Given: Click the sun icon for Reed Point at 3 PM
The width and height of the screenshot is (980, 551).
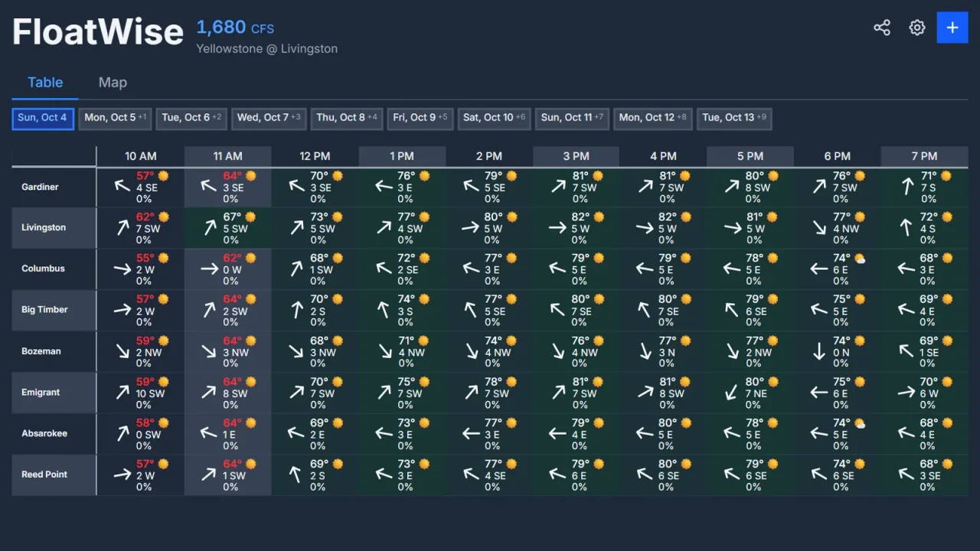Looking at the screenshot, I should 599,464.
